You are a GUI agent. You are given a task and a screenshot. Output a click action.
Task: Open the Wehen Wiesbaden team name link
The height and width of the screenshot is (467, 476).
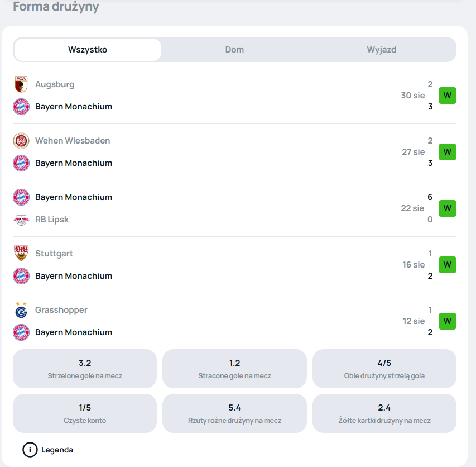[x=73, y=141]
